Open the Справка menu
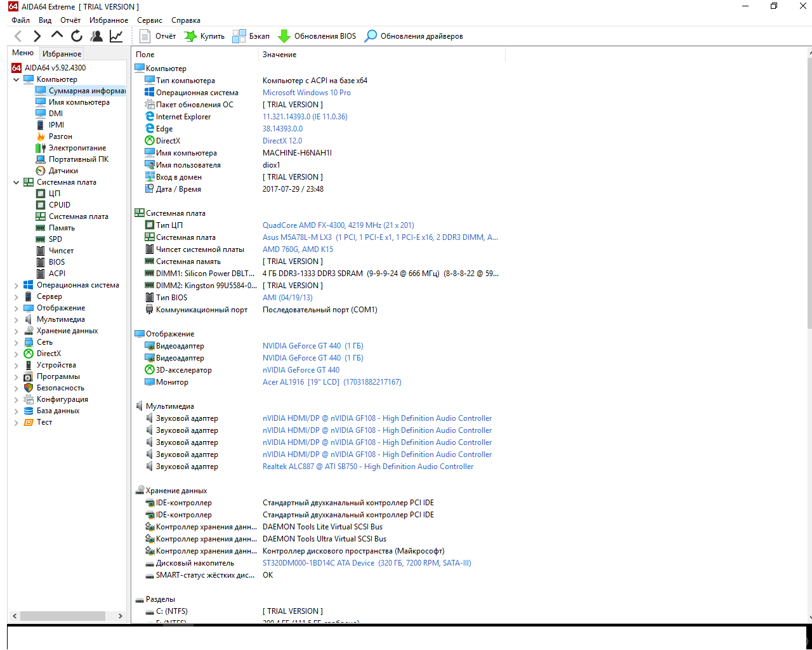Screen dimensions: 812x650 pos(186,20)
